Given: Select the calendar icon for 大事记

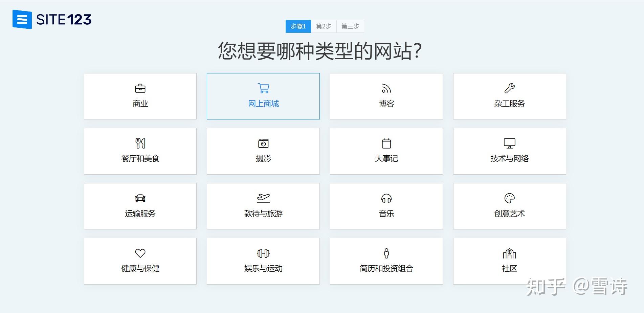Looking at the screenshot, I should click(x=386, y=143).
